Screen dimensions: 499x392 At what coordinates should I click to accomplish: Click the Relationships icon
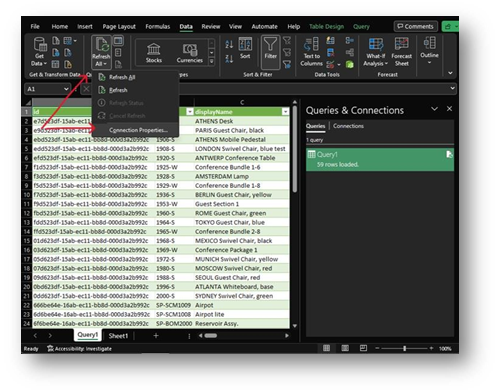[x=350, y=52]
